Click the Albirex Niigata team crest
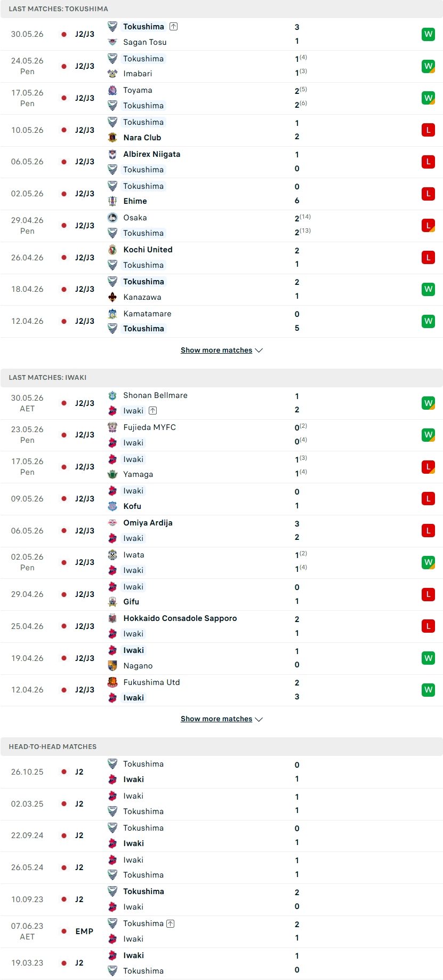The width and height of the screenshot is (443, 980). click(x=112, y=154)
